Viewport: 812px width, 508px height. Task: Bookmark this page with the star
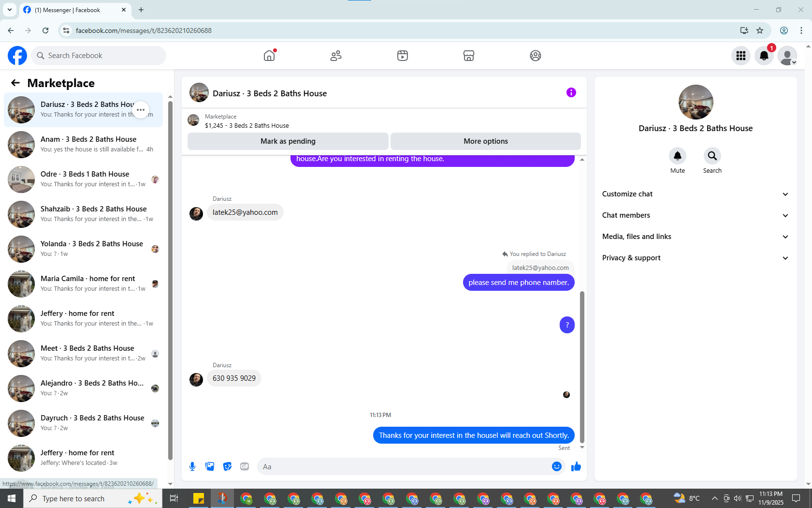[x=760, y=30]
